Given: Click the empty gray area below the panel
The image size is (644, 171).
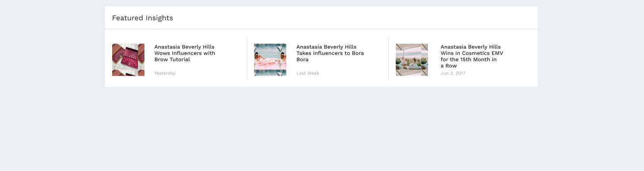Looking at the screenshot, I should [322, 129].
